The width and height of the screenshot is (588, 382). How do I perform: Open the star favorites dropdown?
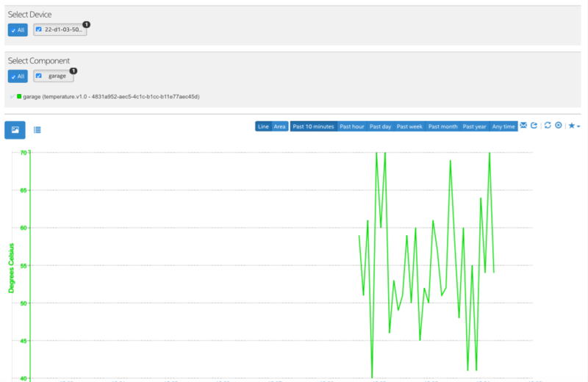click(x=574, y=126)
